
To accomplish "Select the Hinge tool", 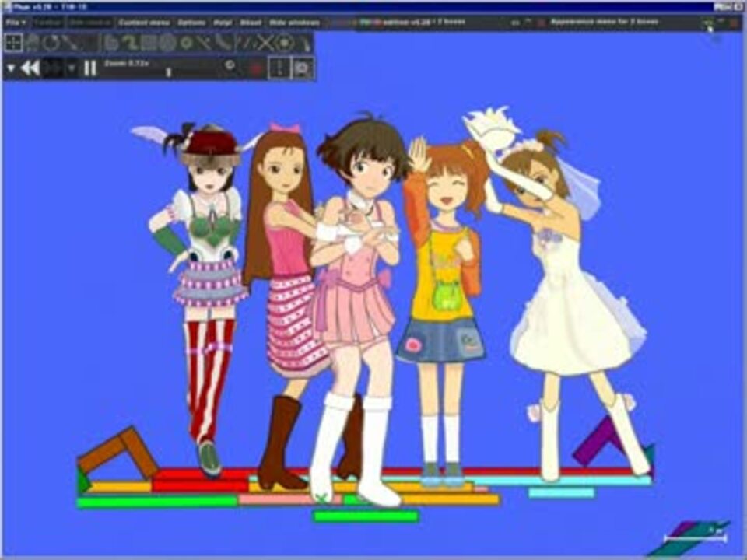I will 285,43.
